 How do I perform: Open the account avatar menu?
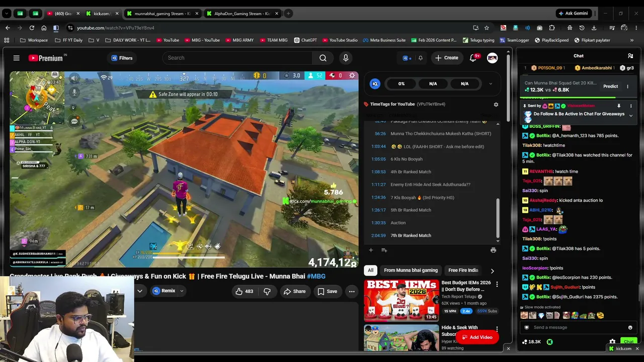click(x=492, y=58)
